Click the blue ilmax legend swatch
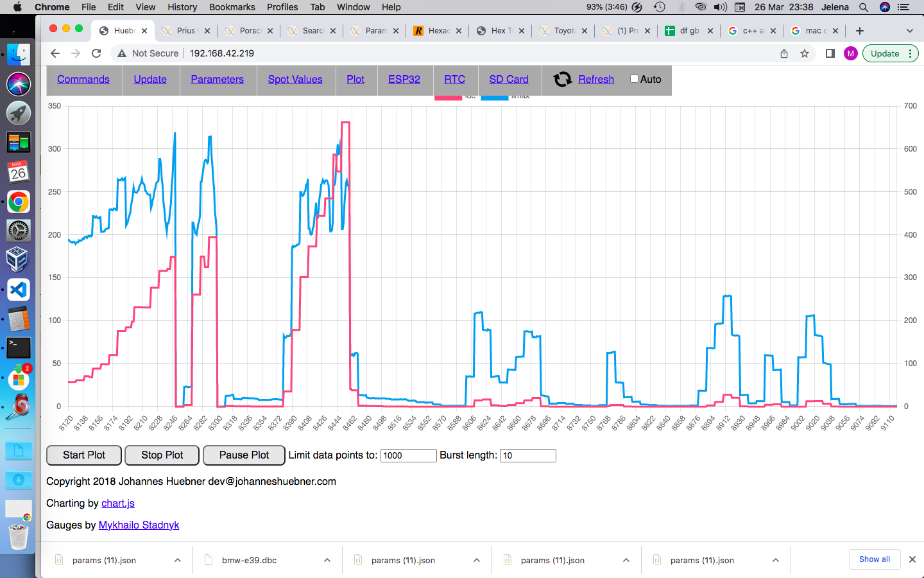Viewport: 924px width, 578px height. tap(494, 98)
